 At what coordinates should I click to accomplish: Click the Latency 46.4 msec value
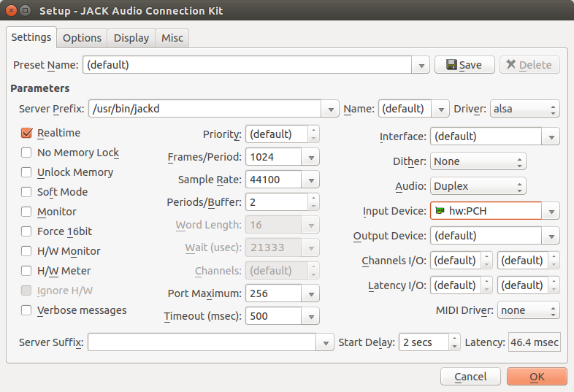(534, 342)
